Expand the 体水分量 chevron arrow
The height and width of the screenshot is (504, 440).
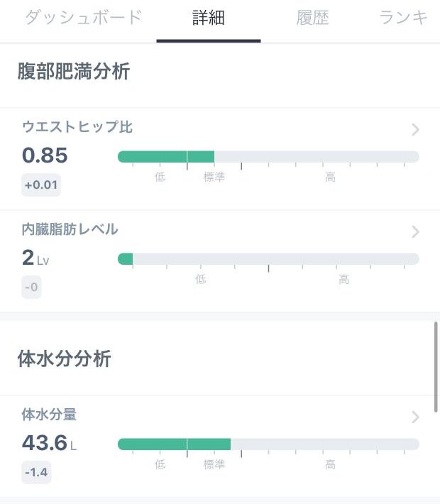pos(415,417)
